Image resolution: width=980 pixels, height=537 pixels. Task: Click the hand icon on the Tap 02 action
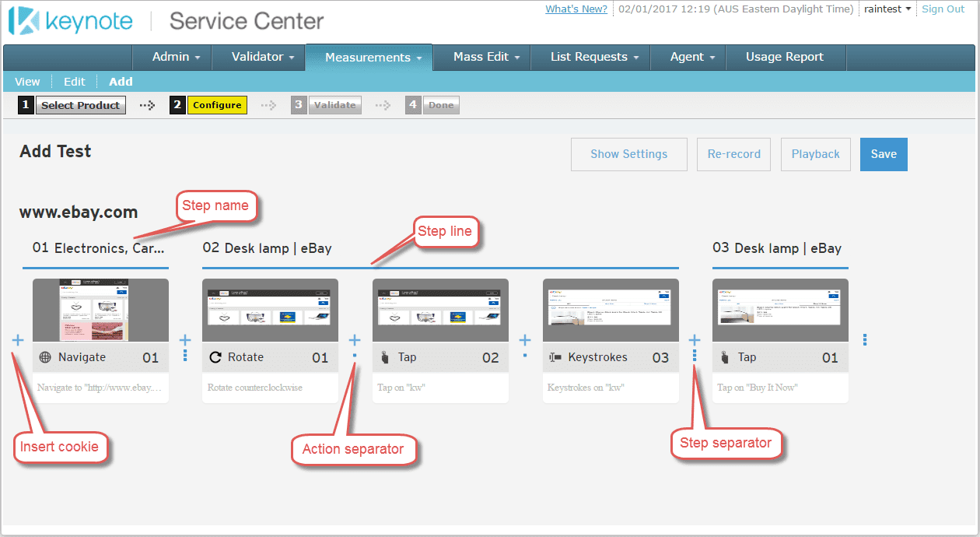[x=385, y=357]
